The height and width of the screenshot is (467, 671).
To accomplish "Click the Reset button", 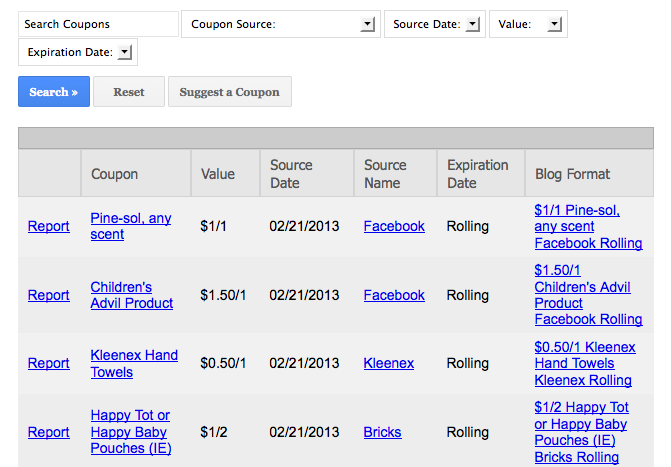I will coord(128,92).
